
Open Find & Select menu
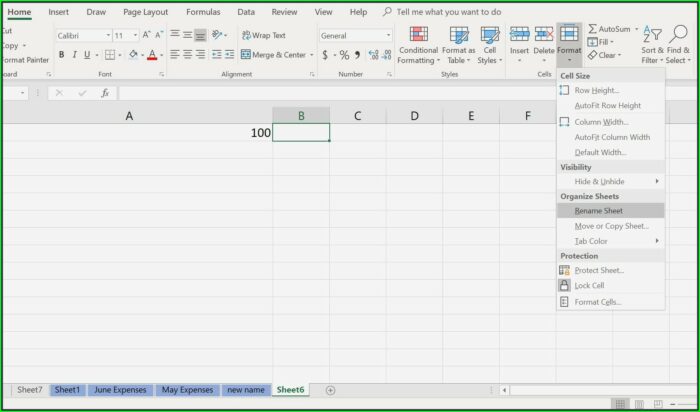point(678,45)
